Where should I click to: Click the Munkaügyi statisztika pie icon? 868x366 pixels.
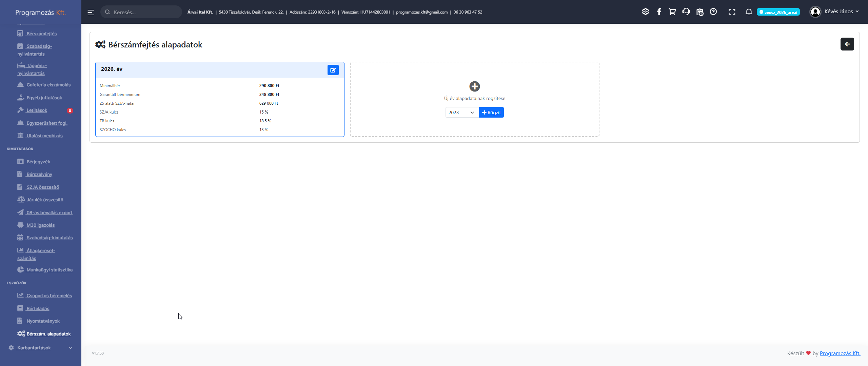21,270
